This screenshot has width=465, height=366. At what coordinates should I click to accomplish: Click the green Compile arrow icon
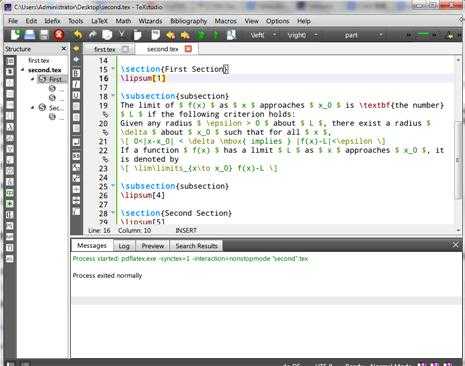point(216,35)
